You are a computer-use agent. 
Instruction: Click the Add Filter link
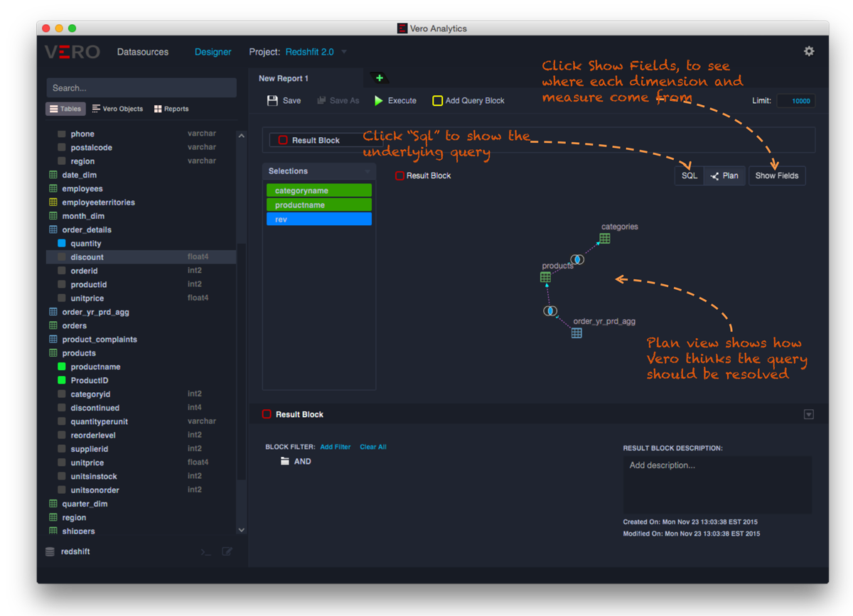(x=335, y=447)
